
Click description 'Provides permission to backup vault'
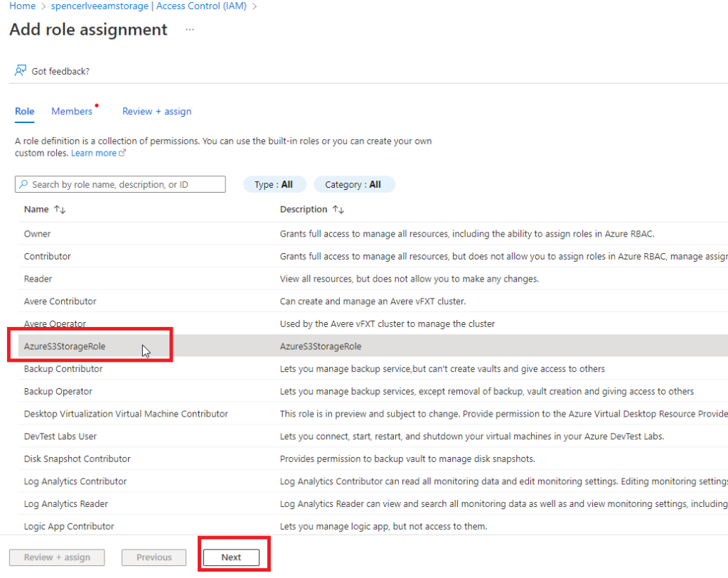pyautogui.click(x=407, y=459)
